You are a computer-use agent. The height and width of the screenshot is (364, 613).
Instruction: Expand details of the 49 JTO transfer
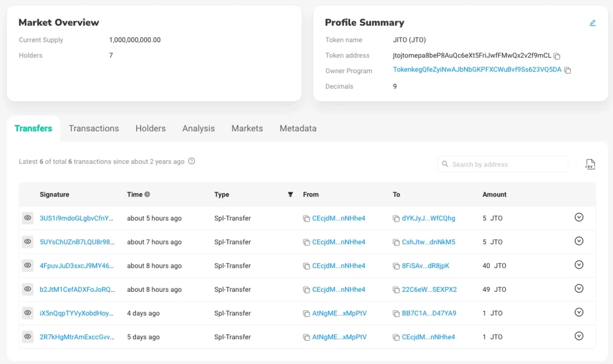579,289
